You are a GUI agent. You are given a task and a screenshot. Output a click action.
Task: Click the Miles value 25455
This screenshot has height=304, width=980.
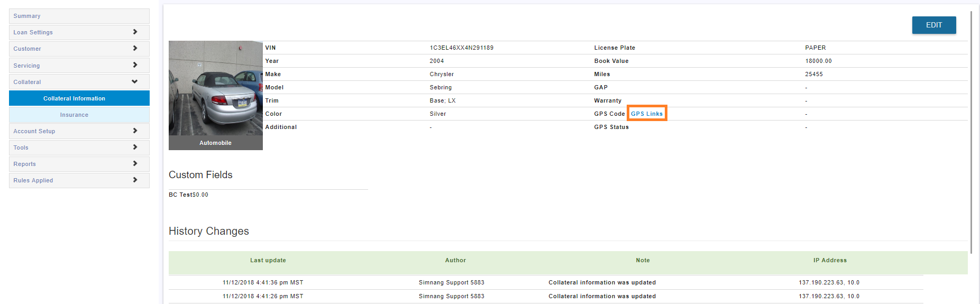813,74
